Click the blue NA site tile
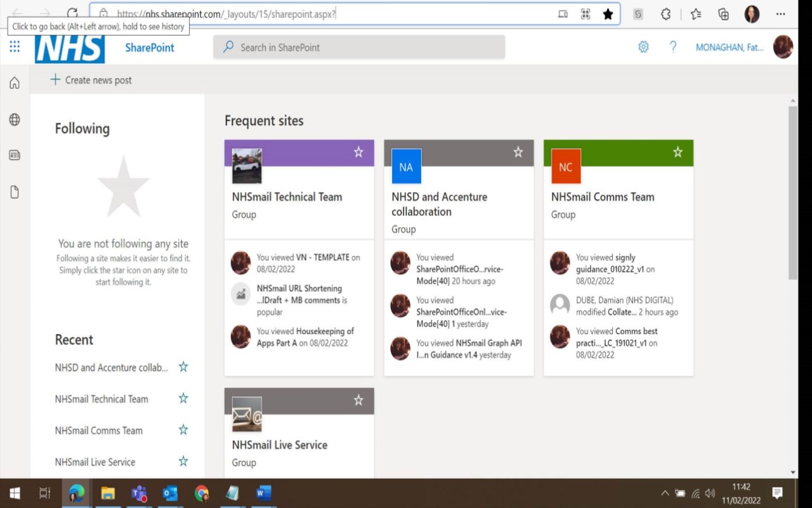The width and height of the screenshot is (812, 508). click(406, 166)
